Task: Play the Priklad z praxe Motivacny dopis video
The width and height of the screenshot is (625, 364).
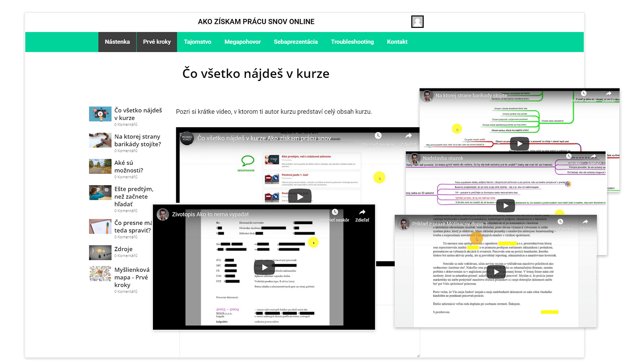Action: 496,272
